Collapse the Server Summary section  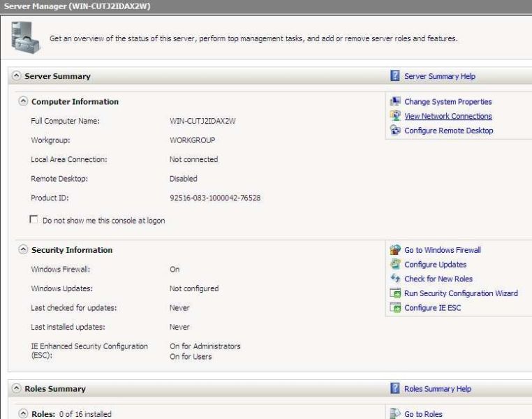[16, 75]
